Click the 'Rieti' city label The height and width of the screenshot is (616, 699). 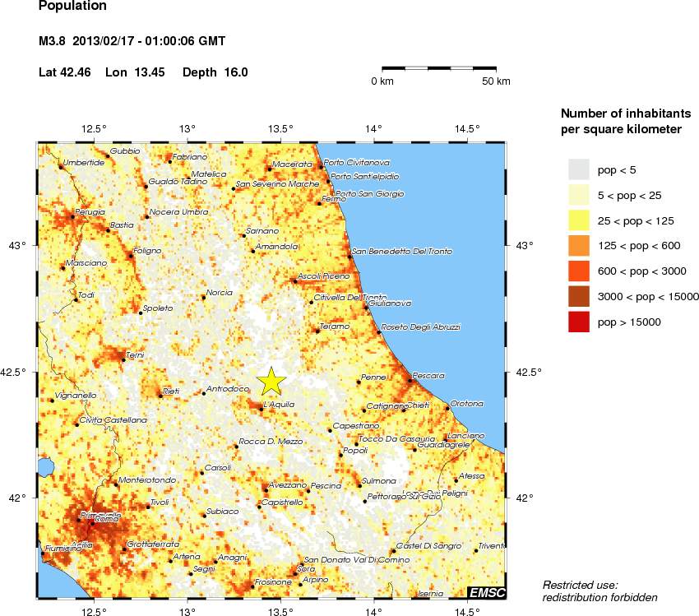coord(171,391)
